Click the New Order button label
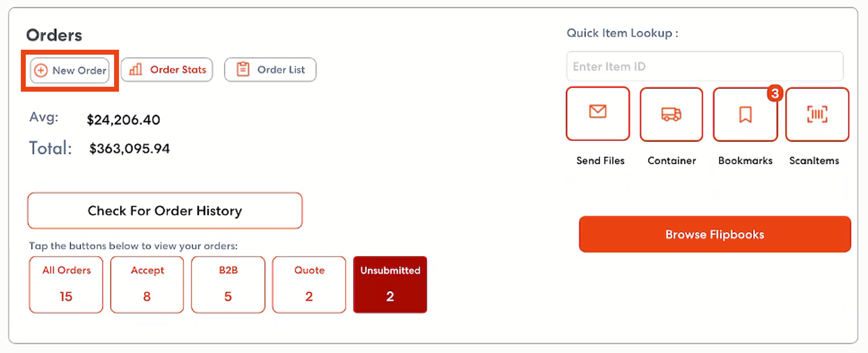868x353 pixels. tap(79, 71)
